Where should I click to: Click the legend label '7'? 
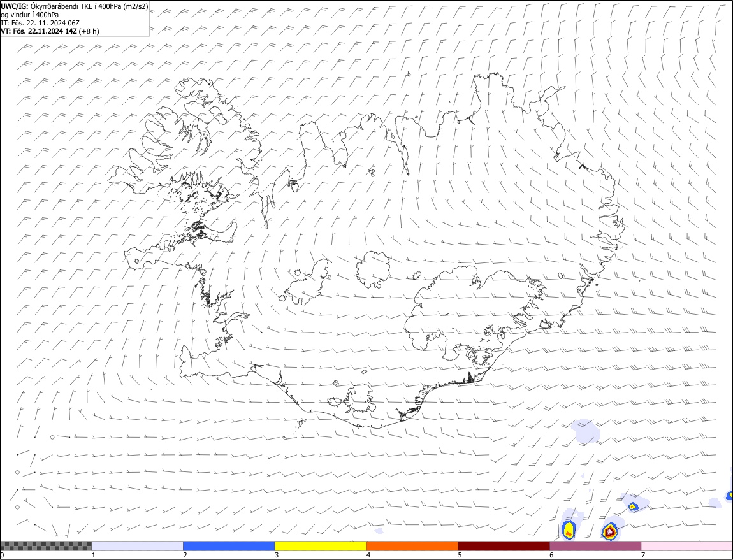643,555
